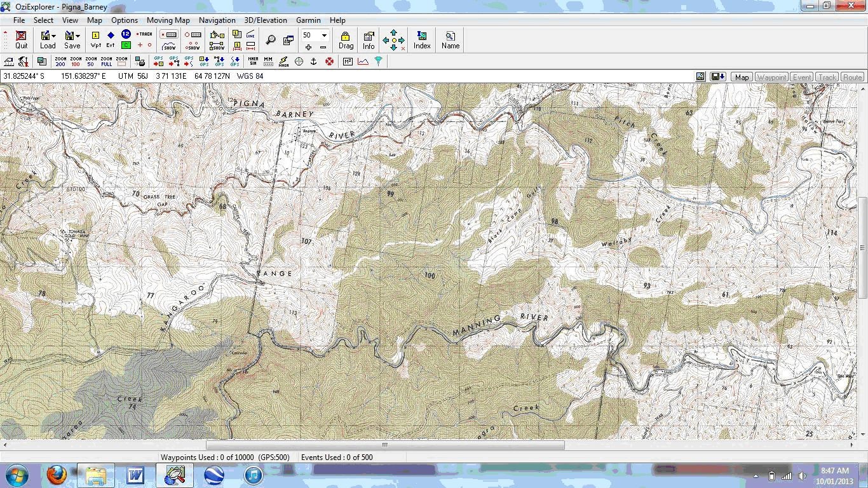Toggle NMEA SIM simulator icon
Screen dimensions: 868x488
253,62
